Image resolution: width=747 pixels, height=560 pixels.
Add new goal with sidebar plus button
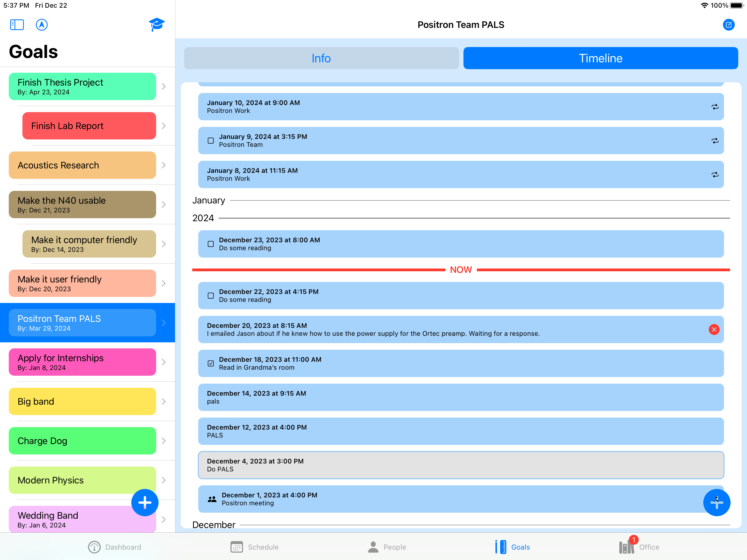click(145, 502)
